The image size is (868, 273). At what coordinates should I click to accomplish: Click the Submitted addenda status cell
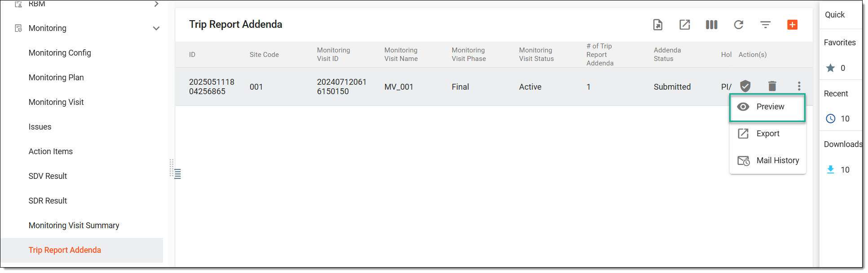coord(672,87)
